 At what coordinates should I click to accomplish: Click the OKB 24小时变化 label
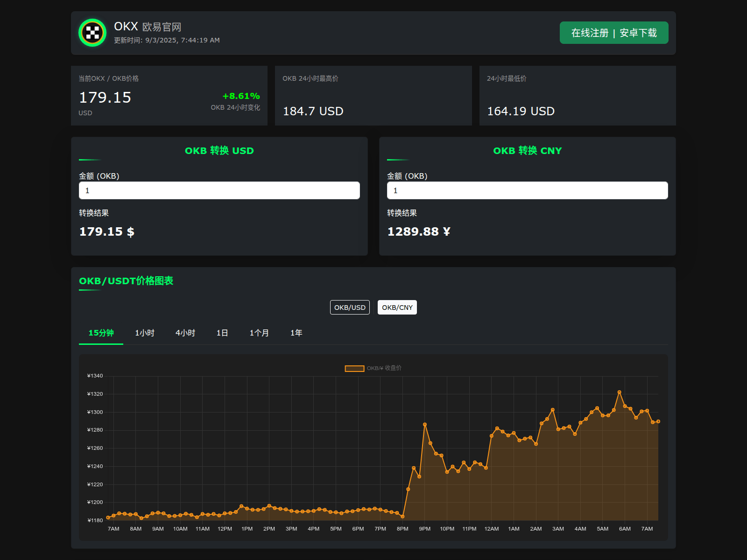coord(235,107)
